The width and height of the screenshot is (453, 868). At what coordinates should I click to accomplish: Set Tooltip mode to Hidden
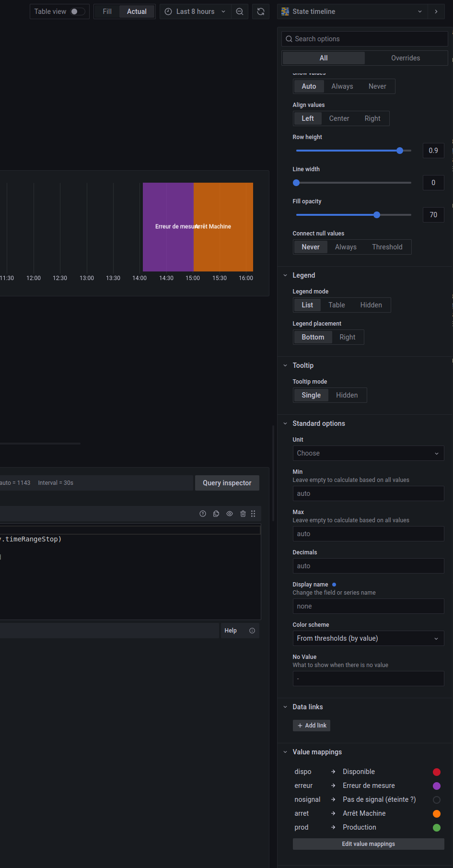pos(347,395)
